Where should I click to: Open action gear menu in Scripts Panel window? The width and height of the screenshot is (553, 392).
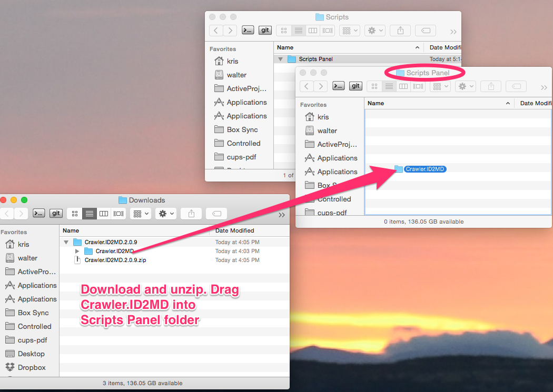(x=466, y=86)
